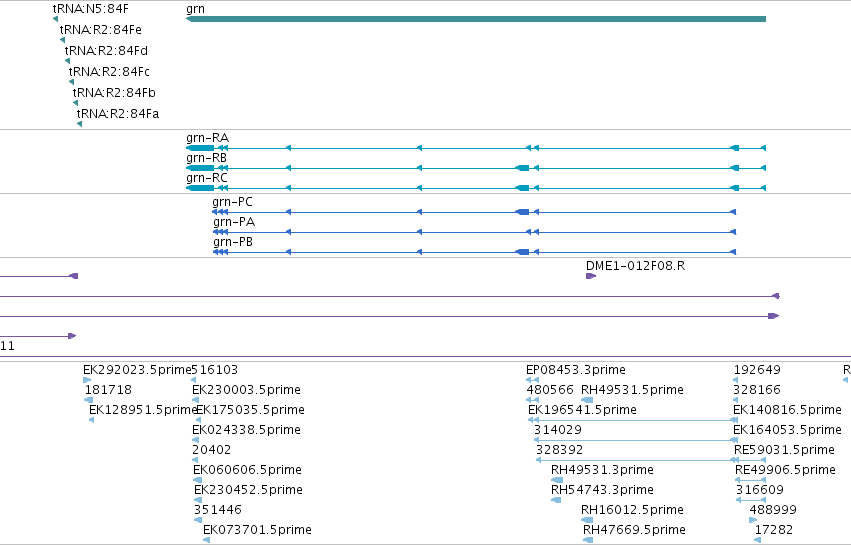Open details for tRNA:R2:84Fa
This screenshot has width=851, height=545.
point(118,114)
